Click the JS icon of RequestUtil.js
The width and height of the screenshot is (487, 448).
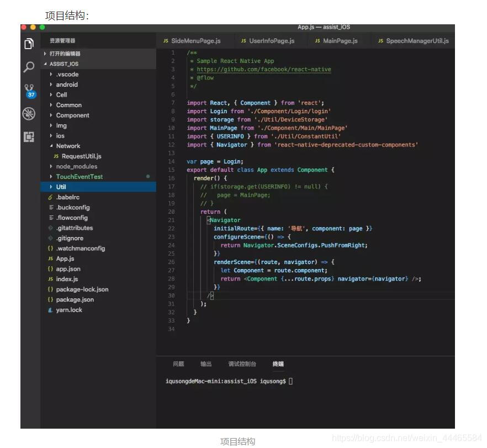click(56, 156)
